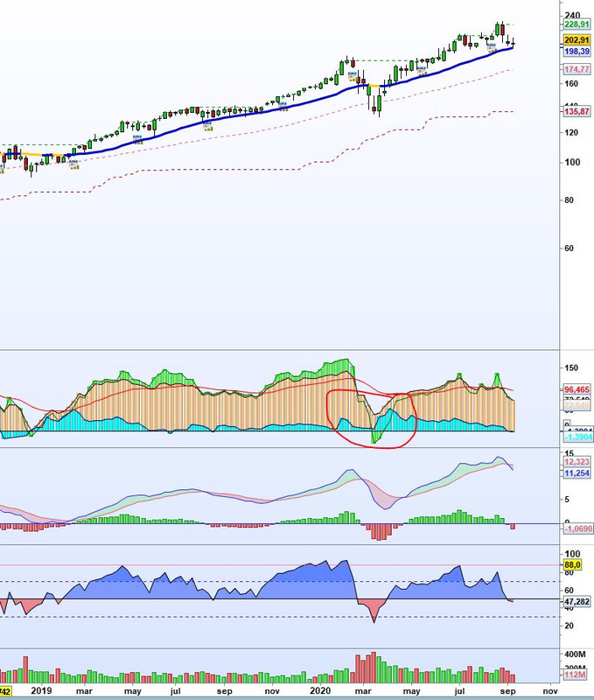This screenshot has height=700, width=594.
Task: Click the final 'nov' label on time axis
Action: [x=551, y=691]
